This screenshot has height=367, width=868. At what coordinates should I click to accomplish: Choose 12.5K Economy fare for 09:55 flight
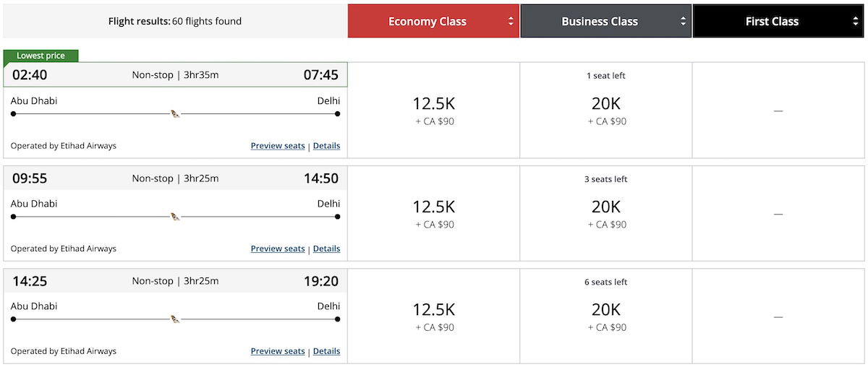[434, 213]
